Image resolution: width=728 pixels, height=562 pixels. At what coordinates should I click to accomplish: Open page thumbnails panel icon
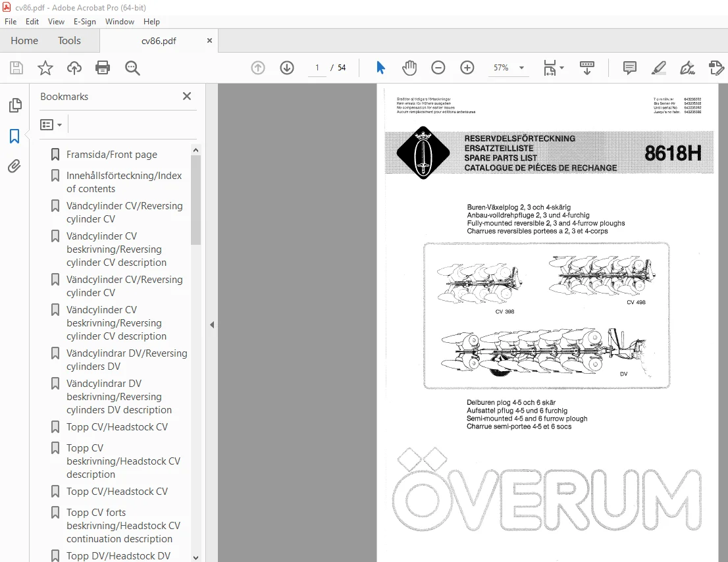coord(15,105)
